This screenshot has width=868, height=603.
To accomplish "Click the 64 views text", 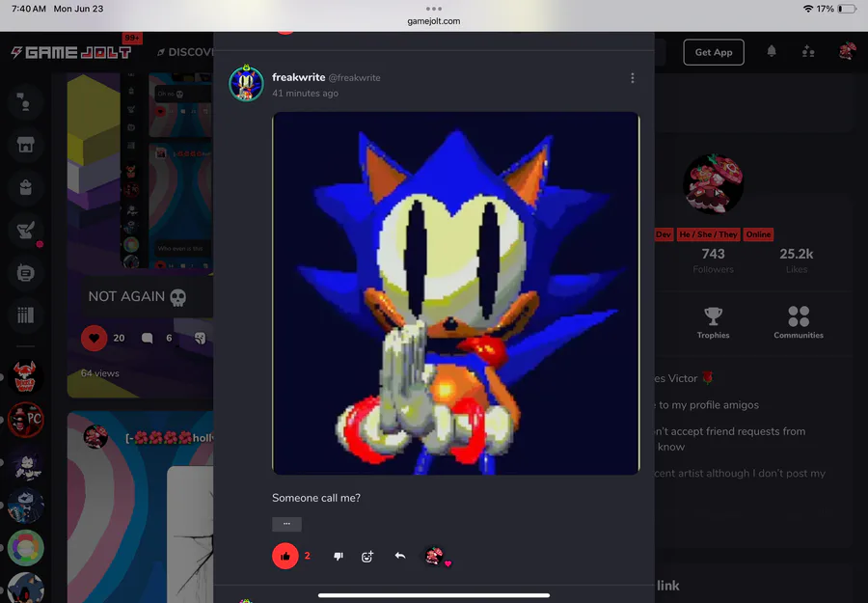I will coord(99,373).
